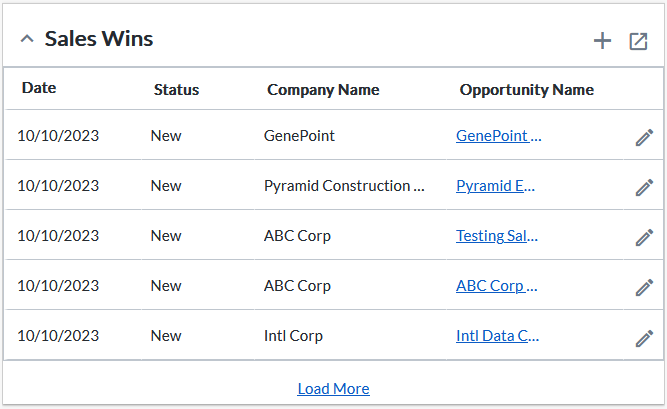Image resolution: width=667 pixels, height=409 pixels.
Task: Open the Pyramid E... opportunity link
Action: pos(495,186)
